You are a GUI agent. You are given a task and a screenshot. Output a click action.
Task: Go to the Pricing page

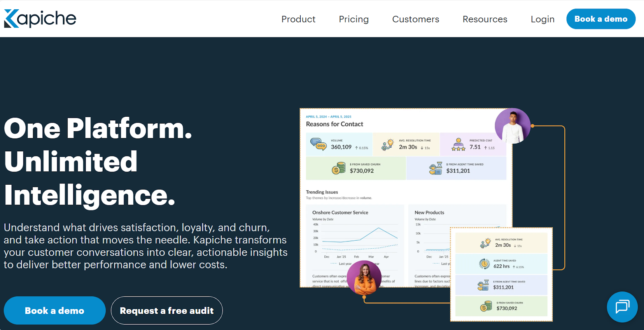[354, 19]
